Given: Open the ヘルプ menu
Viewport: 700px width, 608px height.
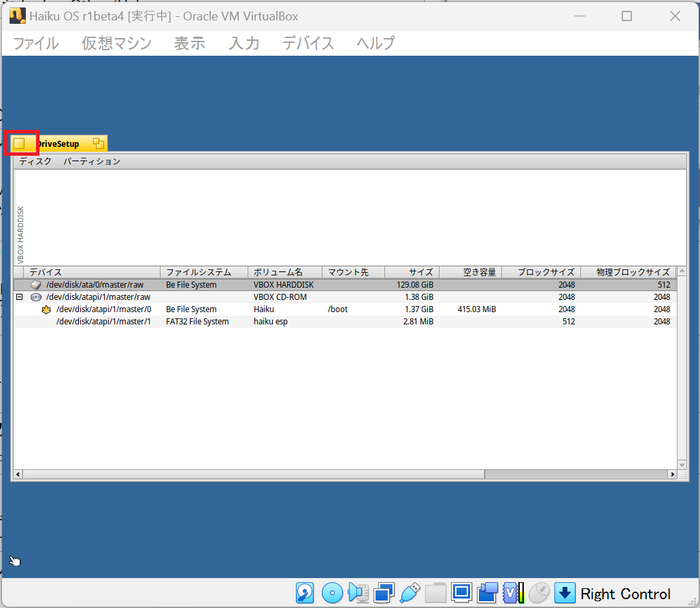Looking at the screenshot, I should 376,44.
